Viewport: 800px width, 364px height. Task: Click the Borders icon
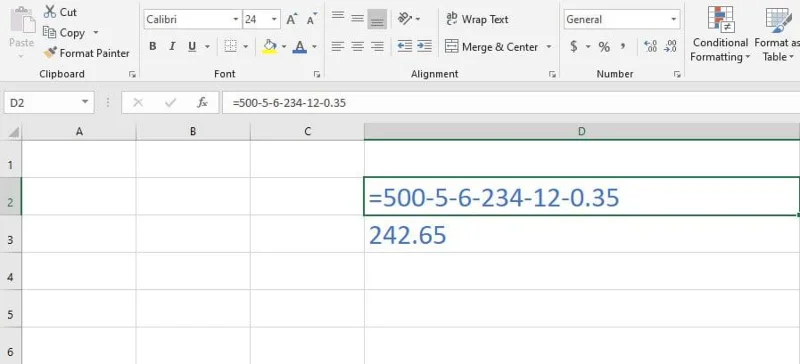(x=231, y=47)
